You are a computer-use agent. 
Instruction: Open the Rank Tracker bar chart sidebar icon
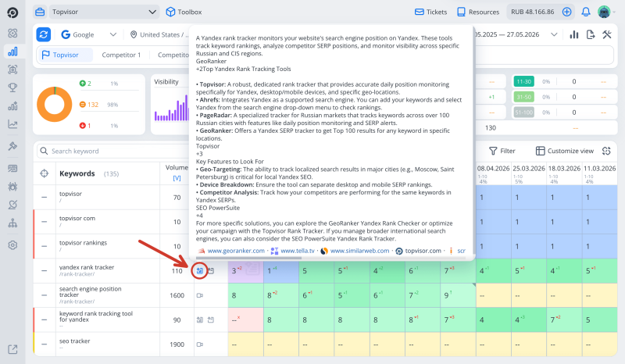(12, 52)
